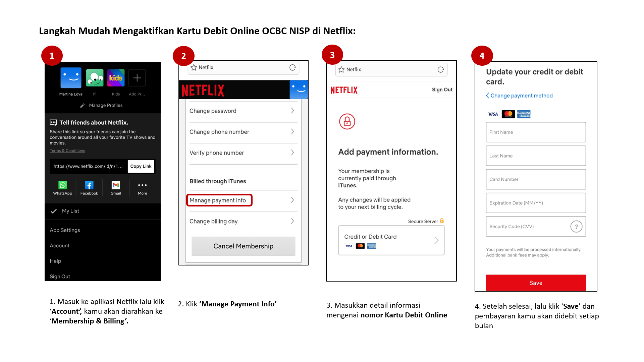
Task: Share via the Gmail icon
Action: point(116,185)
